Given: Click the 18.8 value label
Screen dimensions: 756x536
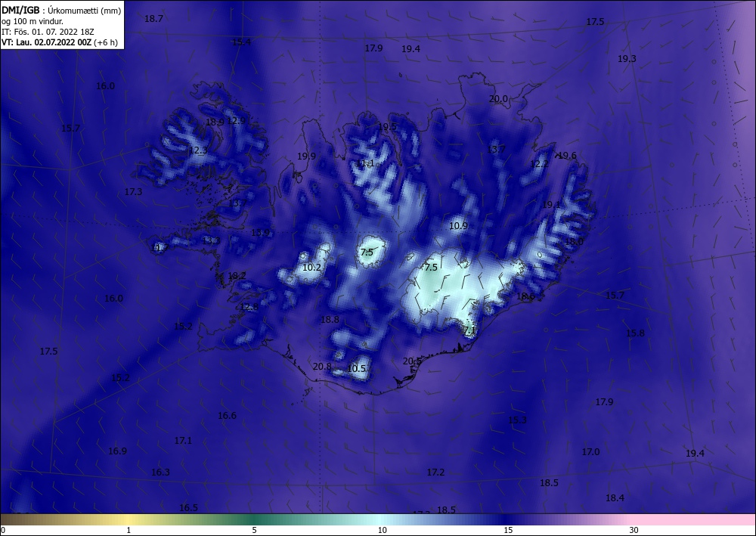Looking at the screenshot, I should pos(330,320).
